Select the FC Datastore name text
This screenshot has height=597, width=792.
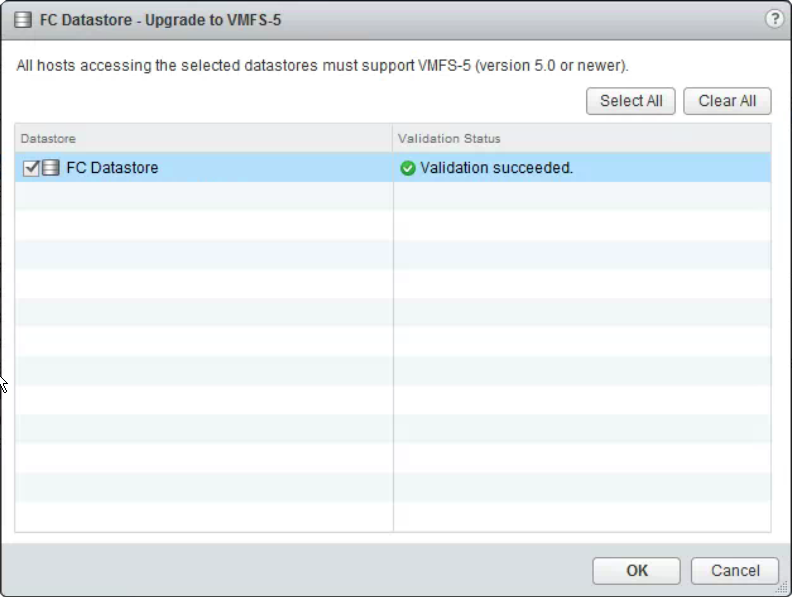pos(112,168)
